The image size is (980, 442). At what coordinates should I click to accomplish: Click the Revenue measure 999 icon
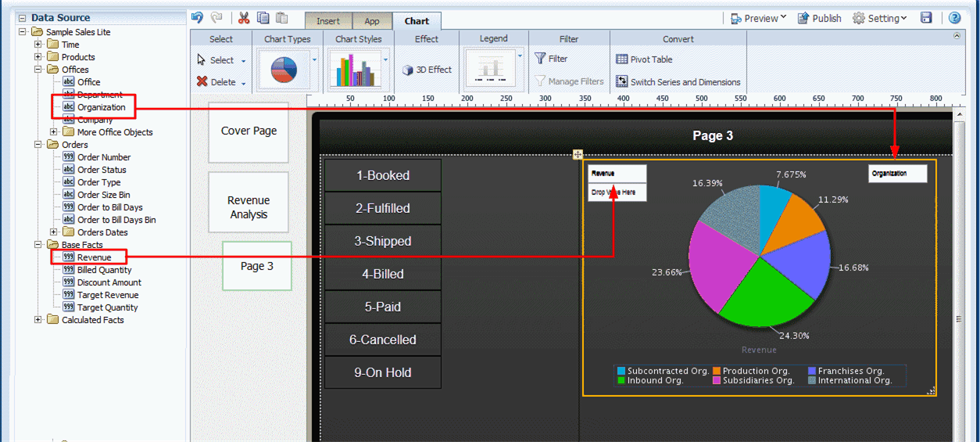click(x=68, y=257)
